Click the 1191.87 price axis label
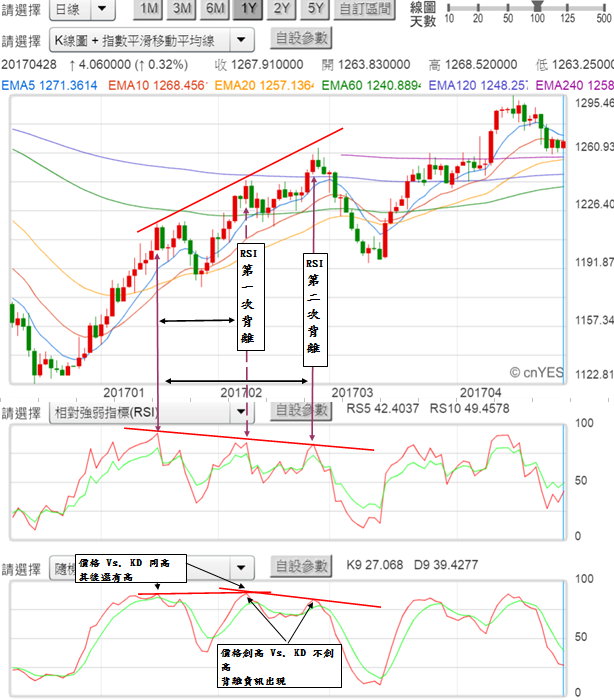 594,262
